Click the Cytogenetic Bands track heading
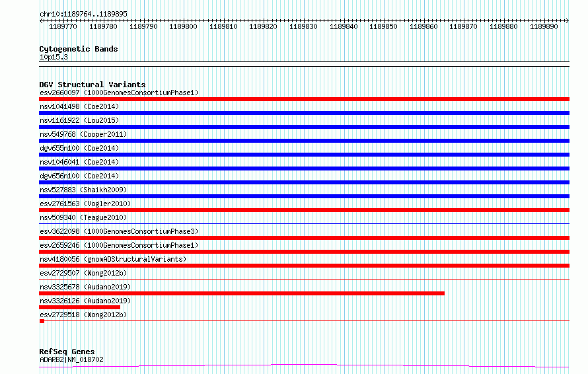This screenshot has width=588, height=374. 79,49
